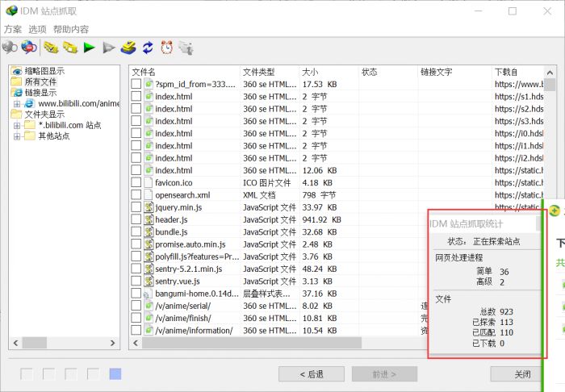Expand the *.bilibili.com 站点 folder node

coord(17,125)
